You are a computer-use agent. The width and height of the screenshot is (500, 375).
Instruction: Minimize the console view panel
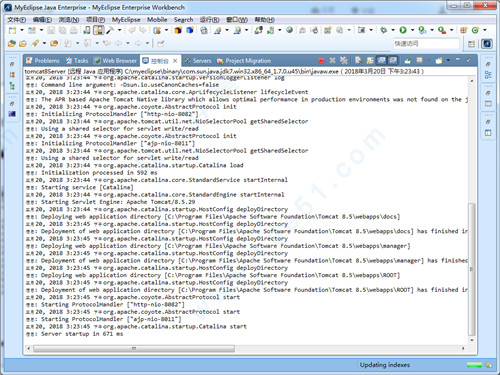coord(458,60)
